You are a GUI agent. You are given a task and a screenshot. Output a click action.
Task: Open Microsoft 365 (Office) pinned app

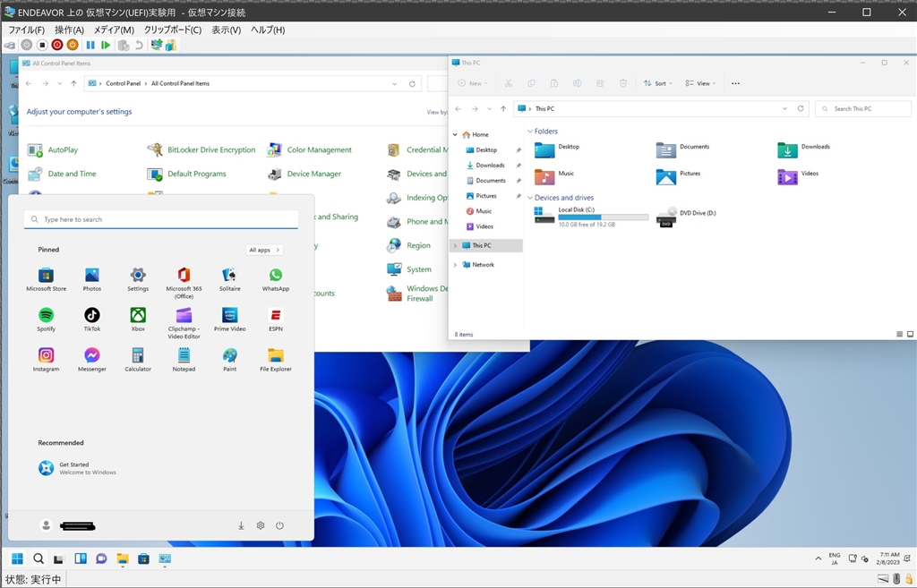(x=184, y=283)
